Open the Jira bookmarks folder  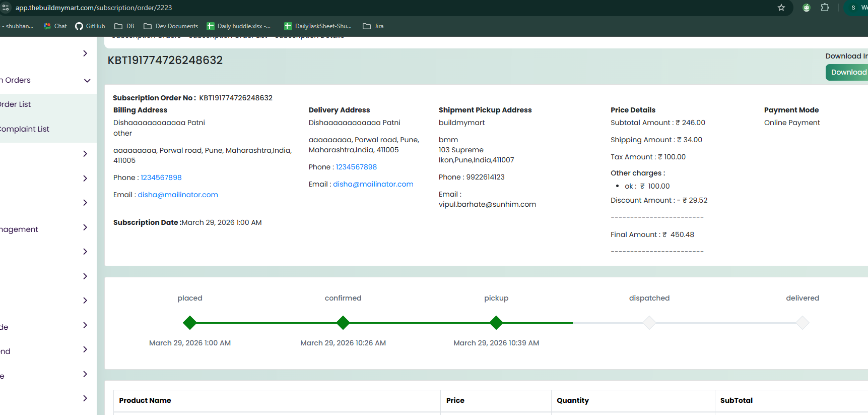click(x=373, y=26)
